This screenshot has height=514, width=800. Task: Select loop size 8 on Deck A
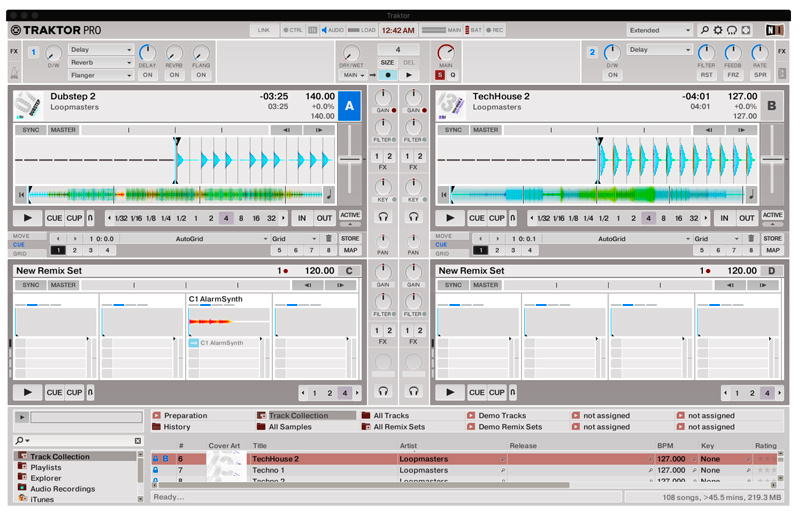pyautogui.click(x=241, y=218)
